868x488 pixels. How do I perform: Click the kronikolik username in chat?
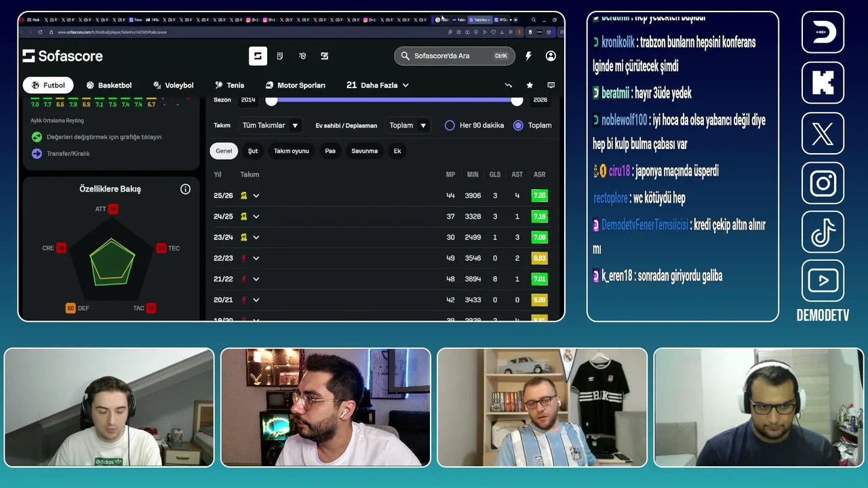tap(618, 43)
